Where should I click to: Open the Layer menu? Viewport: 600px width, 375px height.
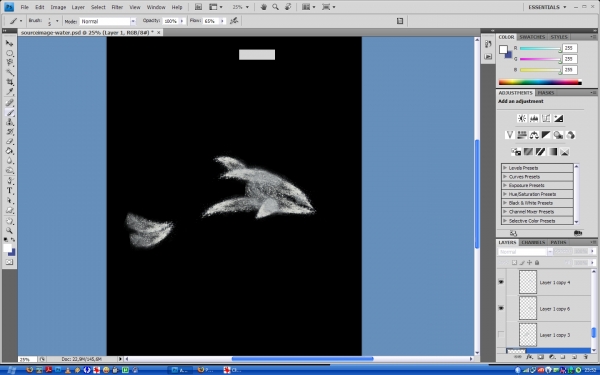coord(78,7)
